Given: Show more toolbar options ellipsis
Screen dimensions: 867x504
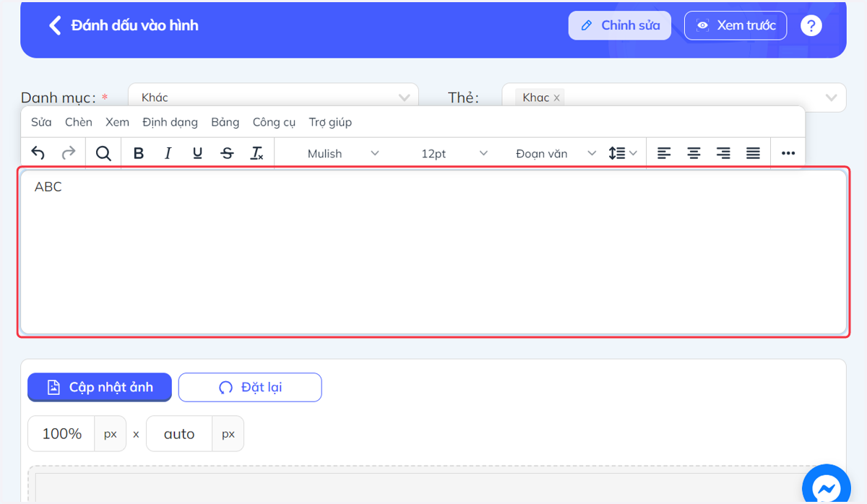Looking at the screenshot, I should coord(788,153).
